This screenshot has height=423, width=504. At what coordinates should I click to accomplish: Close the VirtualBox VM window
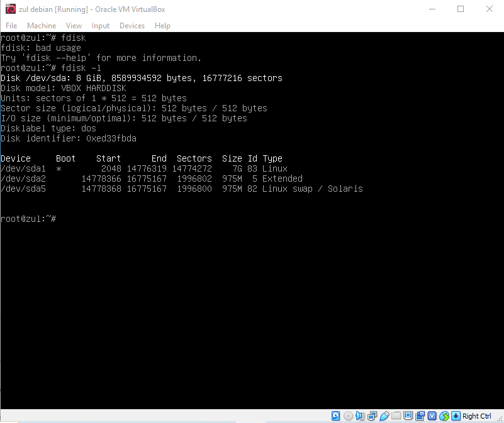click(490, 9)
